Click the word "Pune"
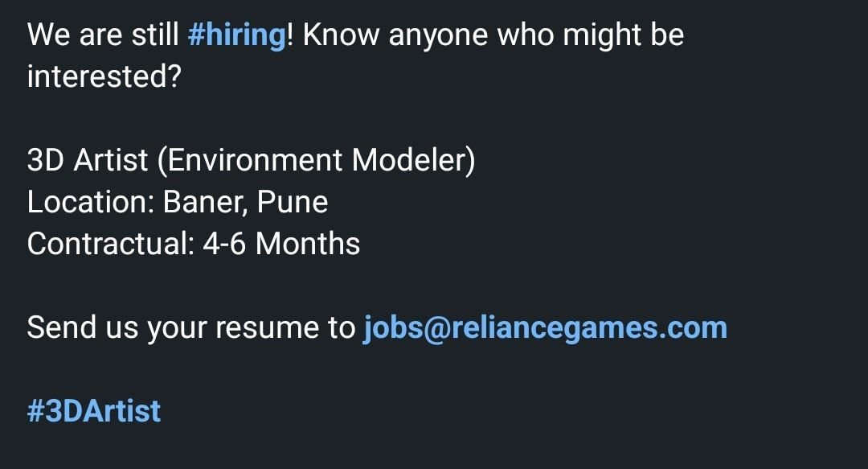The width and height of the screenshot is (868, 469). tap(293, 202)
